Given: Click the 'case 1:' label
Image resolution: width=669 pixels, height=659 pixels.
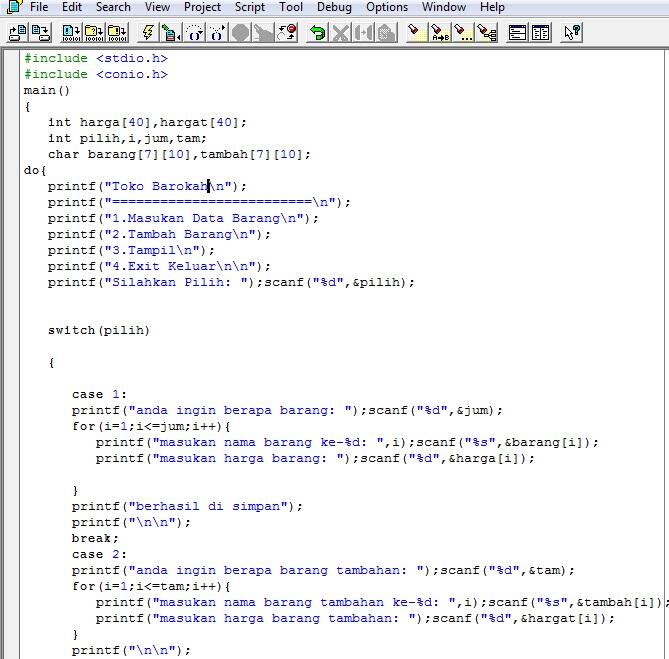Looking at the screenshot, I should (x=99, y=394).
